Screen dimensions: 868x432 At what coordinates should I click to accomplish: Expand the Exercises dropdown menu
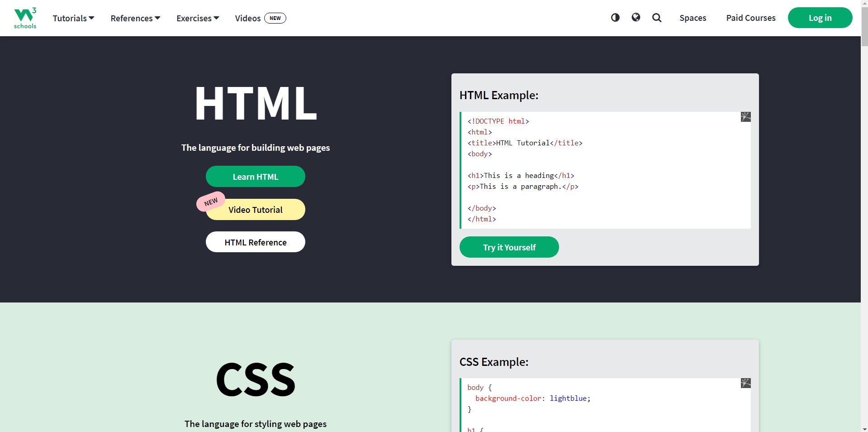pos(198,18)
